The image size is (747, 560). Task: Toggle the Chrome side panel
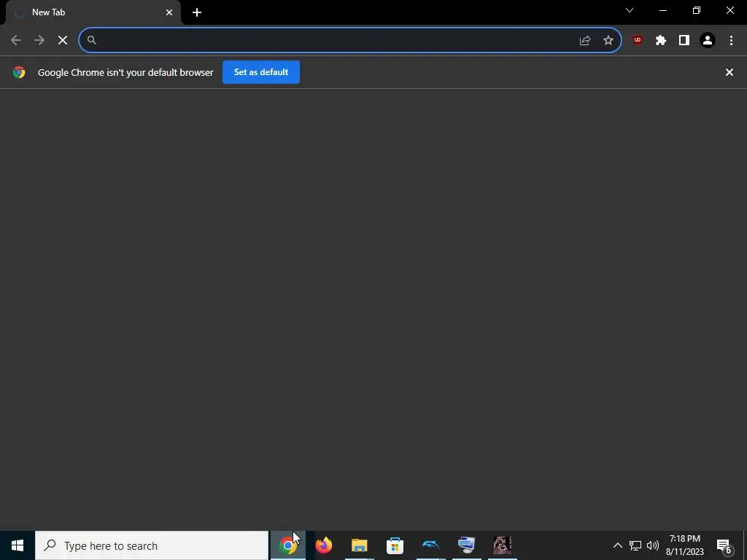click(x=684, y=41)
